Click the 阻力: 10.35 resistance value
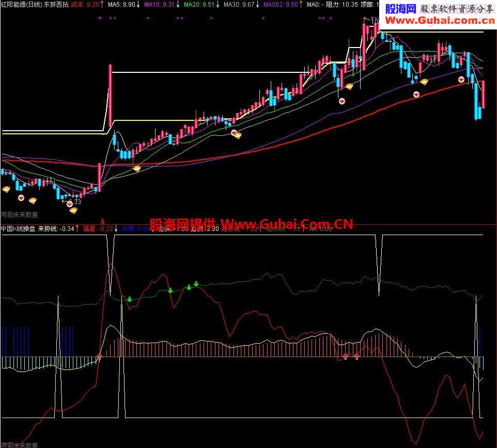This screenshot has width=497, height=448. pos(341,5)
